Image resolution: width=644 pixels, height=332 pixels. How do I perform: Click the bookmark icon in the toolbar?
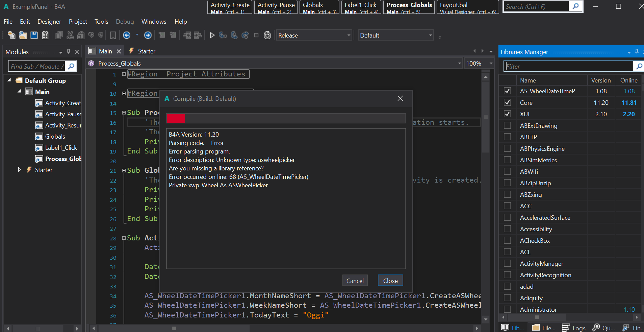tap(113, 35)
